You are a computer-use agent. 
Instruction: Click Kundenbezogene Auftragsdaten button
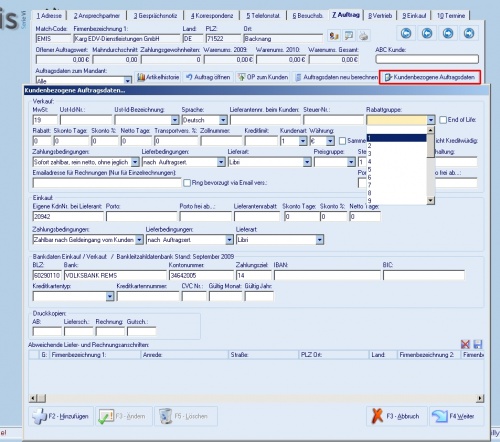[x=430, y=77]
